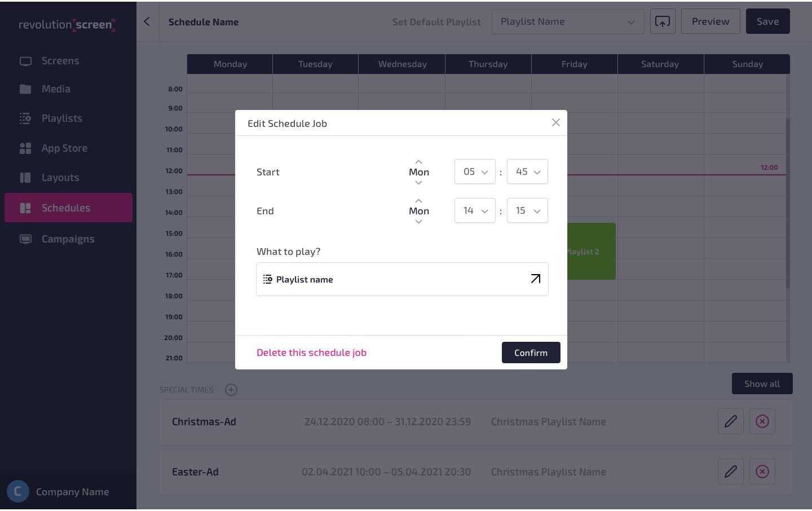This screenshot has width=812, height=511.
Task: Open Media in the sidebar
Action: (68, 89)
